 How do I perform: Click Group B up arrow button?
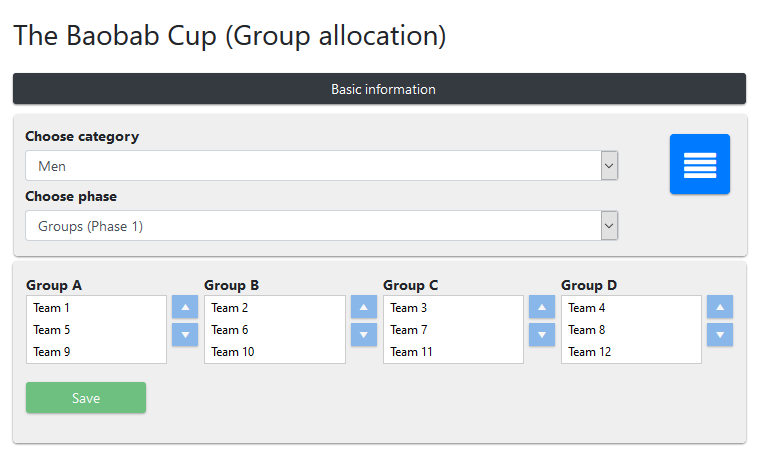click(x=364, y=307)
